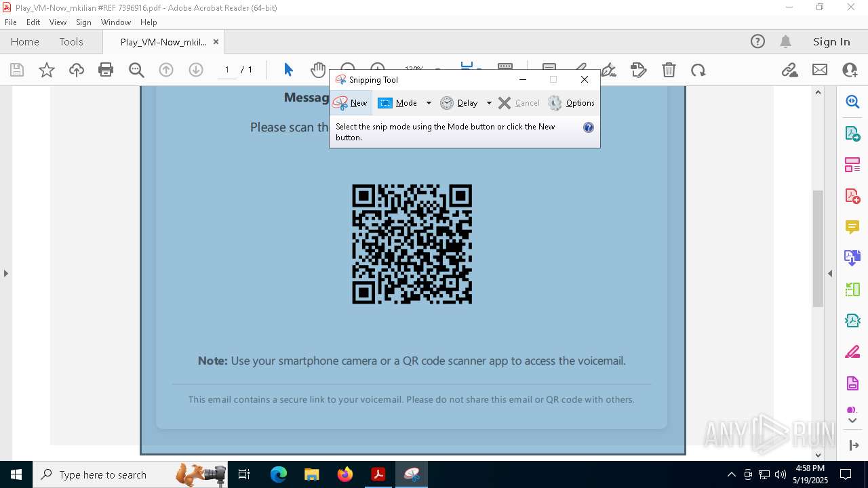Click the Share link icon
Screen dimensions: 868x488
(x=789, y=70)
